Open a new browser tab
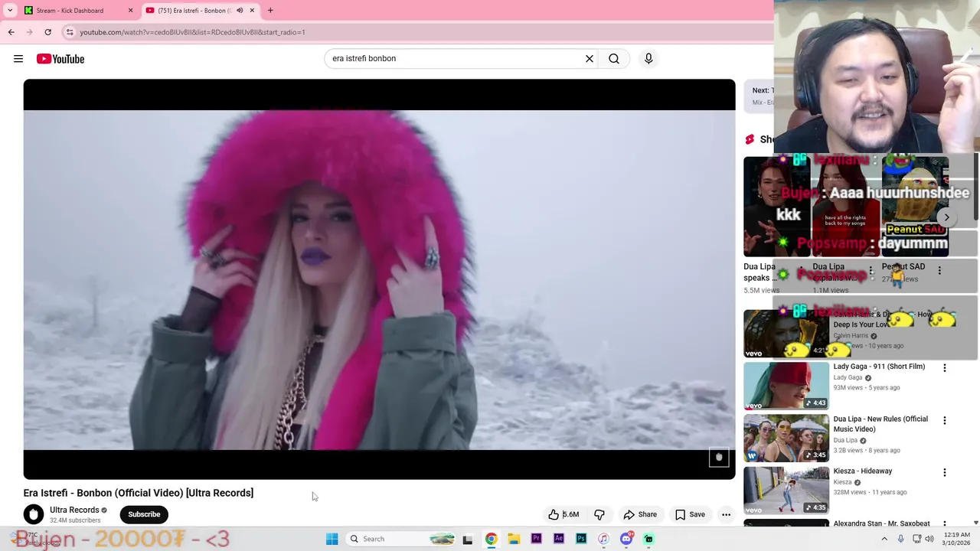The image size is (980, 551). (x=270, y=11)
